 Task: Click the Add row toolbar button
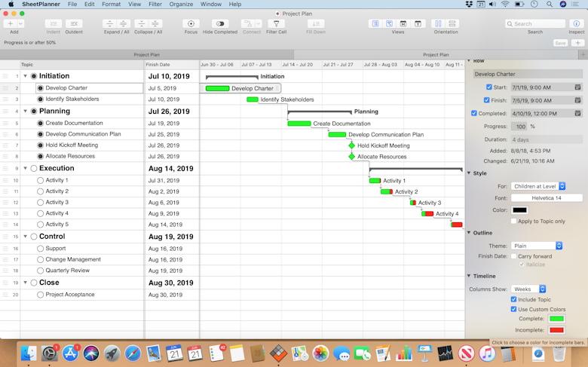(10, 23)
